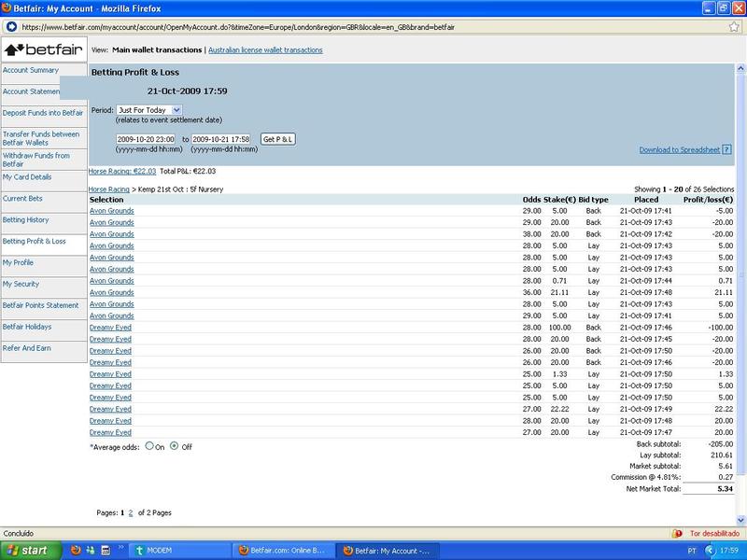Click the site identity icon beside the URL
The image size is (747, 560).
click(x=11, y=27)
